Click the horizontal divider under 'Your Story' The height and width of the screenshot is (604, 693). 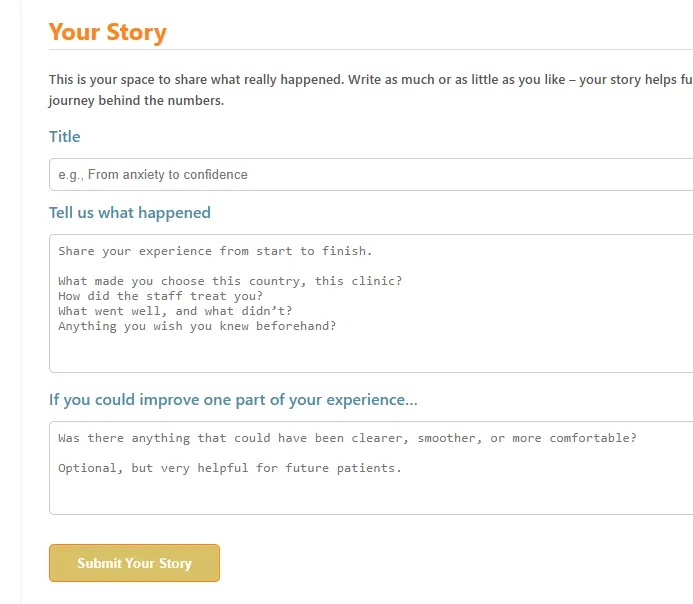(371, 49)
